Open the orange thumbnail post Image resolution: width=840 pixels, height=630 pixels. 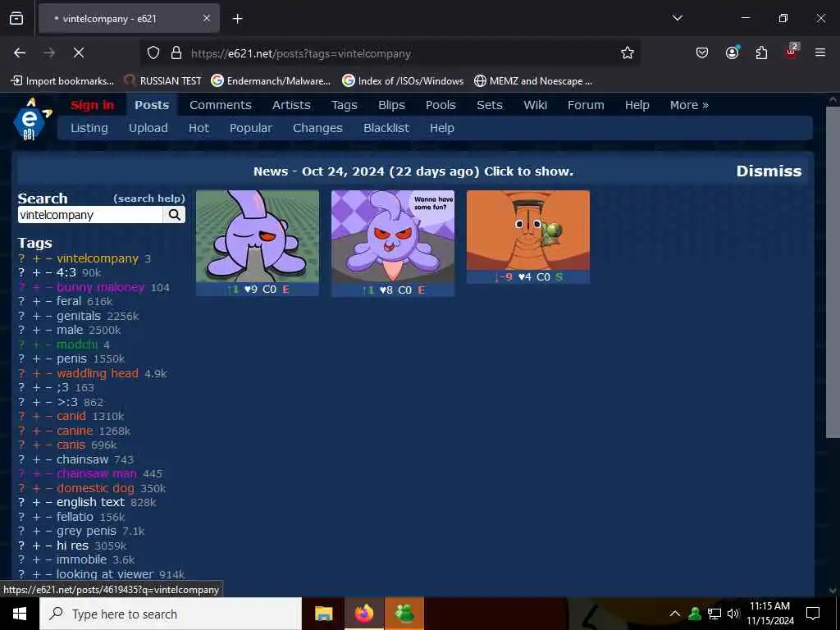point(527,230)
